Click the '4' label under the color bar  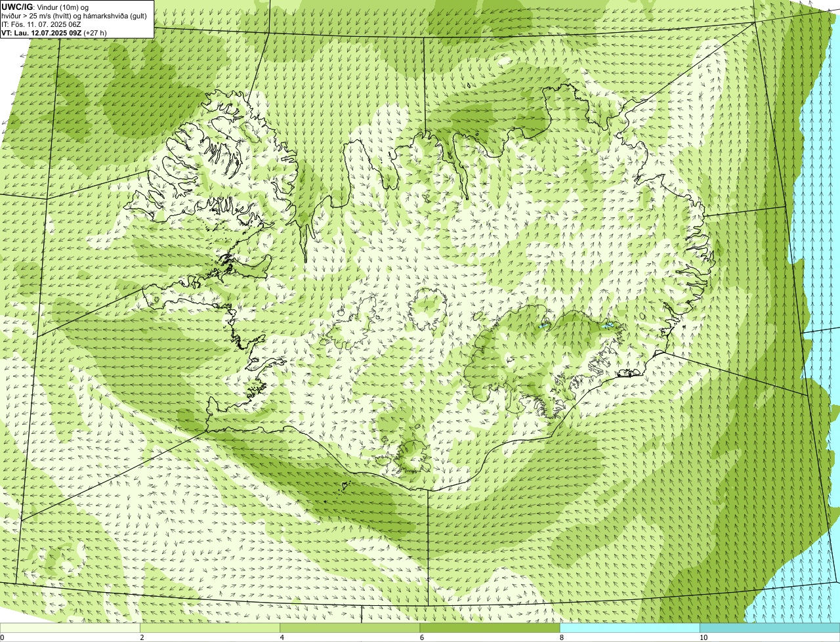(x=282, y=637)
